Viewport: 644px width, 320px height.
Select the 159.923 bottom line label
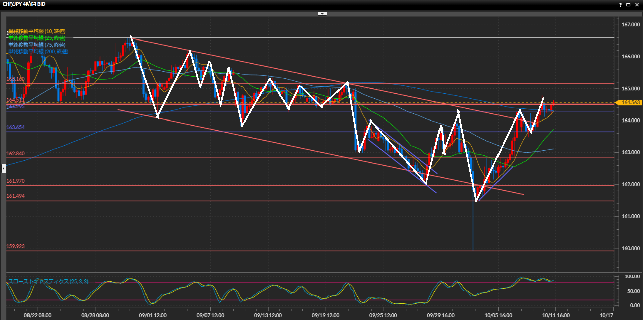click(x=15, y=246)
